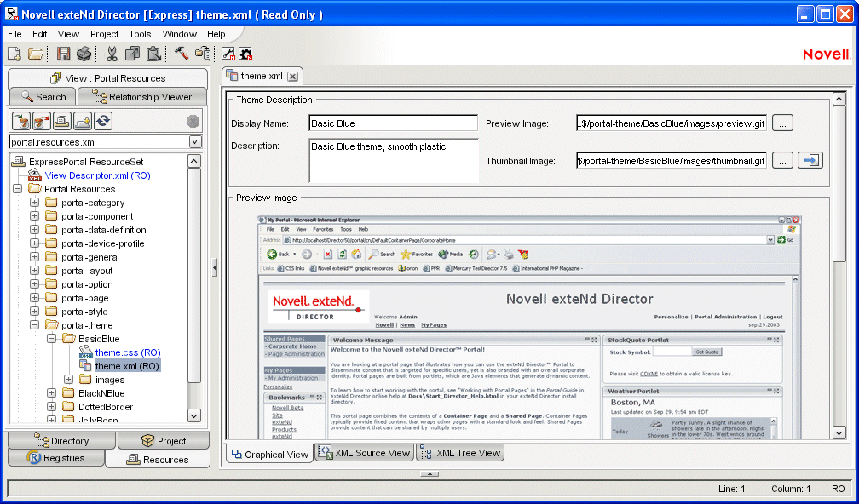Click the resource set tray icon
Viewport: 859px width, 504px height.
(62, 121)
